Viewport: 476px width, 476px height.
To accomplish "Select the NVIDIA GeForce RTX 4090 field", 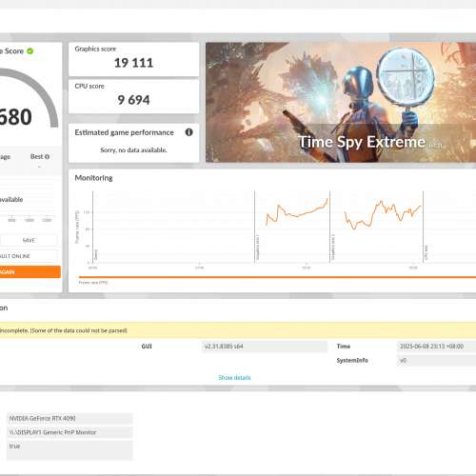I will 69,419.
